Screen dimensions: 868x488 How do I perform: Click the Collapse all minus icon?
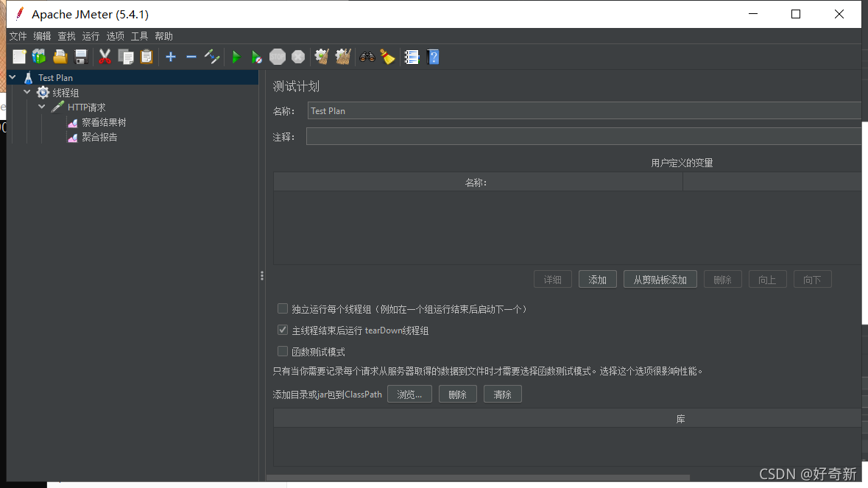pos(191,57)
